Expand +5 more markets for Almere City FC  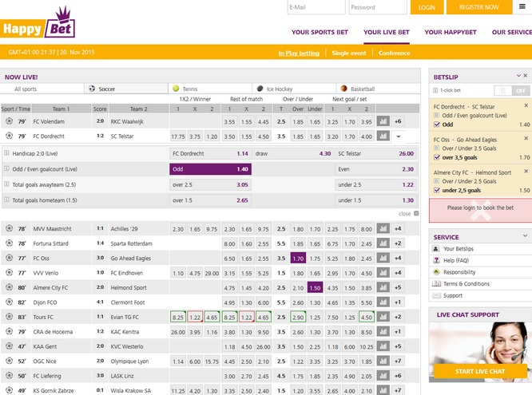[398, 287]
